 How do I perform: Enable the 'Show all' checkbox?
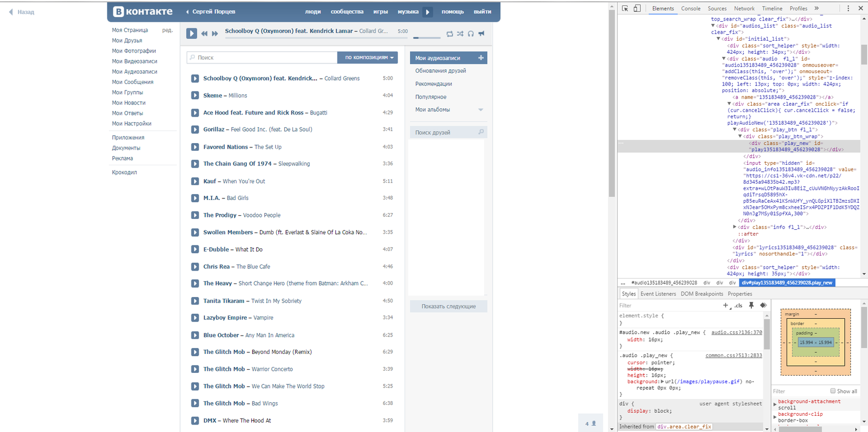833,391
